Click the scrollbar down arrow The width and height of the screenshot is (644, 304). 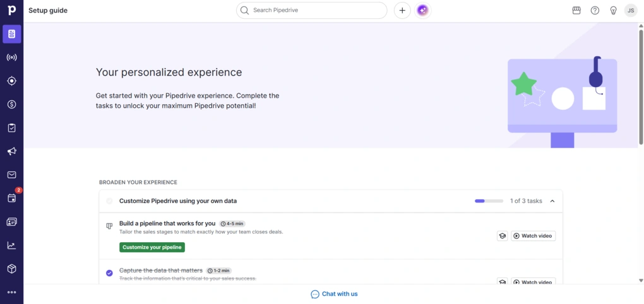641,281
